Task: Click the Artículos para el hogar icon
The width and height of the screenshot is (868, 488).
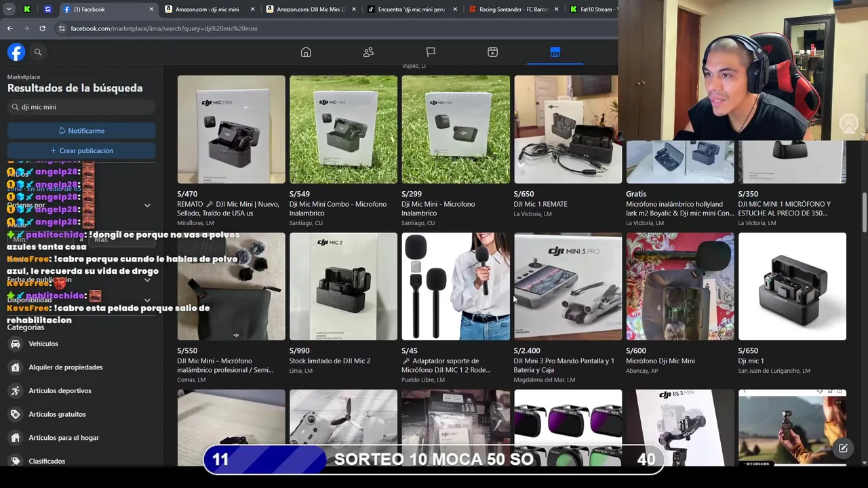Action: coord(15,438)
